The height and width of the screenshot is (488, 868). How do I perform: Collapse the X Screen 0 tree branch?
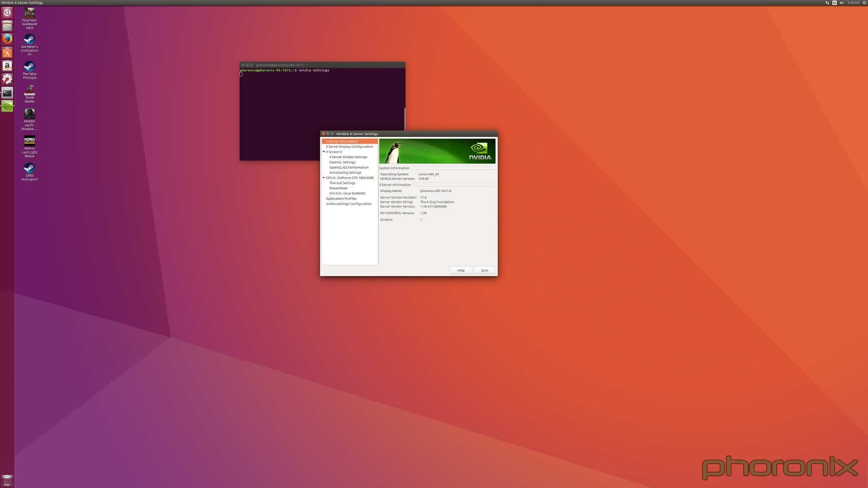323,151
